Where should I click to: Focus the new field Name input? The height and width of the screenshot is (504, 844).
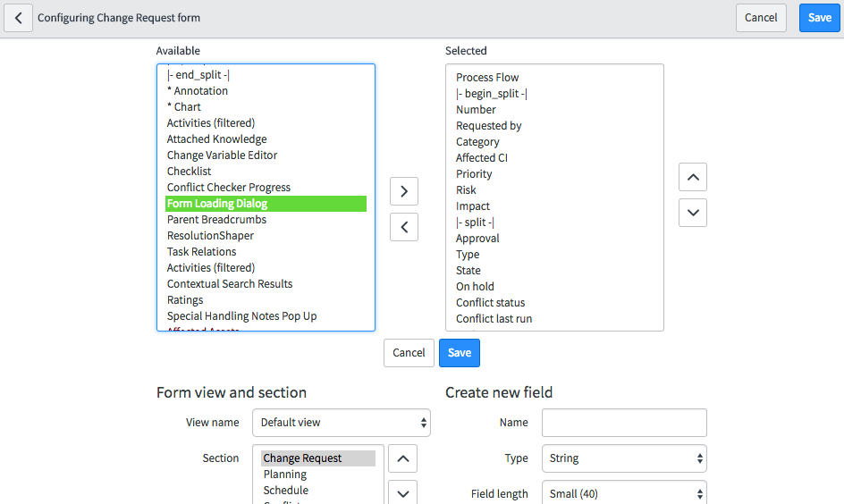[624, 423]
